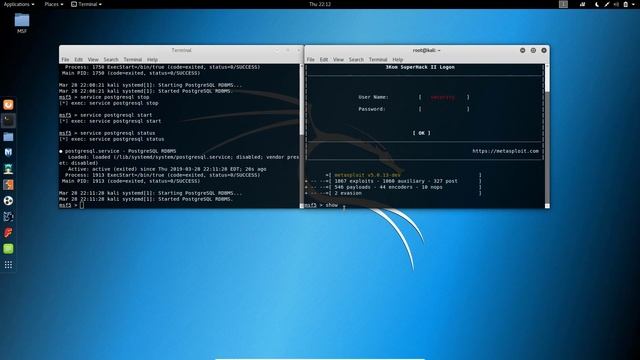Viewport: 640px width, 360px height.
Task: Click the '3Kom SuperHack II Logon' heading
Action: click(420, 67)
